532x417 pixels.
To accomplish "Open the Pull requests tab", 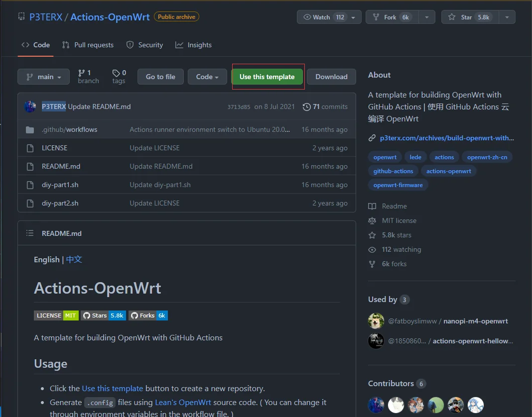I will pos(88,45).
